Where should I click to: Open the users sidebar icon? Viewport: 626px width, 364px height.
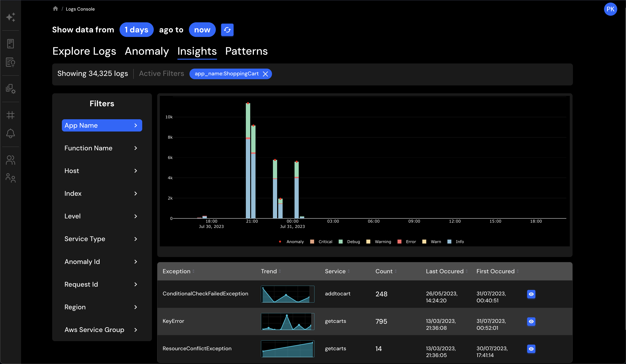point(10,160)
